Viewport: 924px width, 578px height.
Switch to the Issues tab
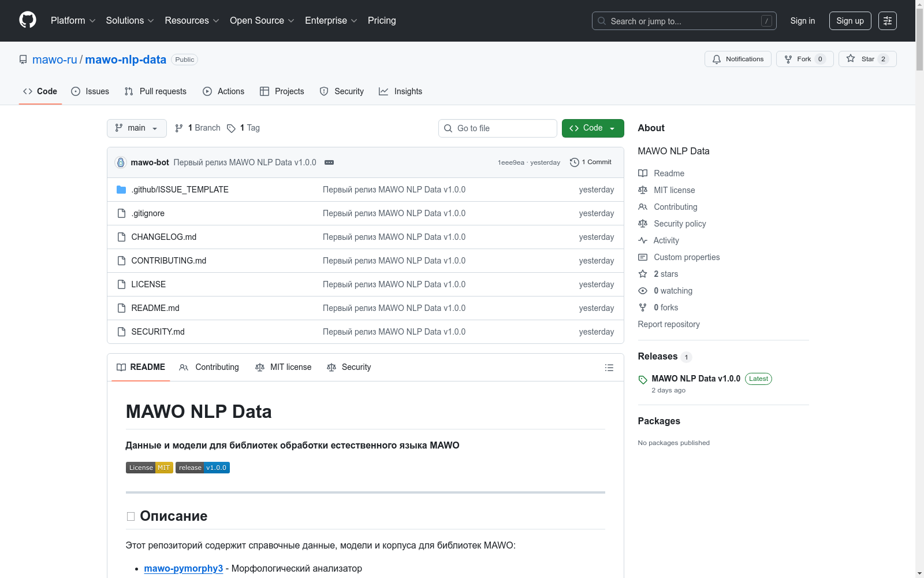90,91
